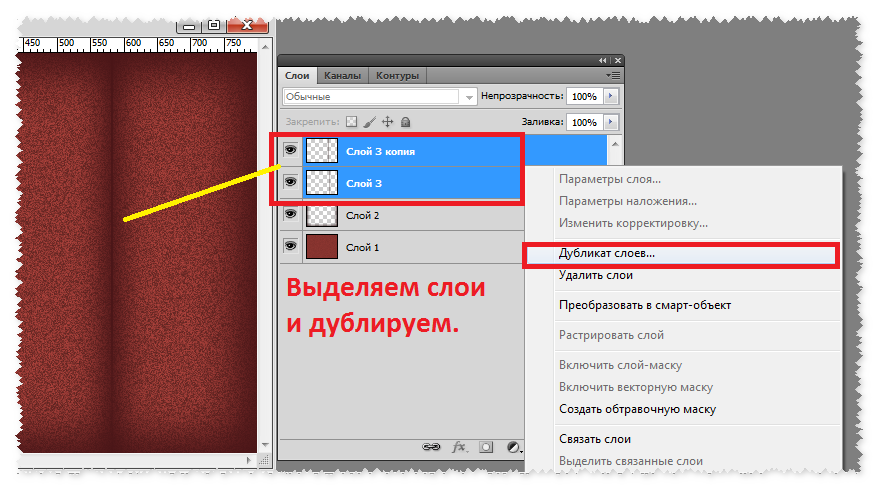Toggle lock position move icon

tap(387, 122)
